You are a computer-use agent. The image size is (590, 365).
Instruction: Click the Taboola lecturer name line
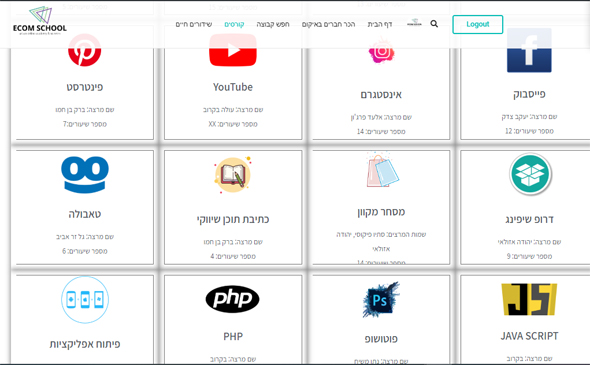click(x=85, y=237)
